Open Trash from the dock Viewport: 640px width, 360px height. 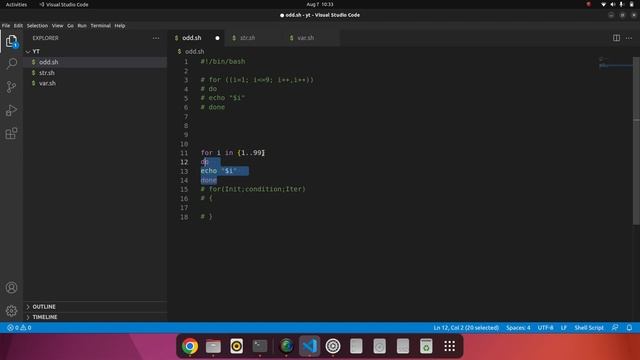[426, 346]
